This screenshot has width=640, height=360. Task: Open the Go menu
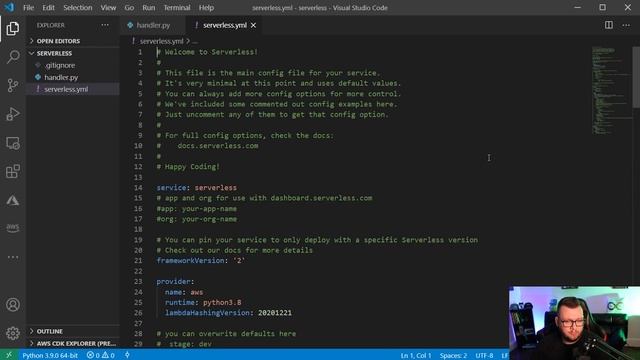[129, 8]
